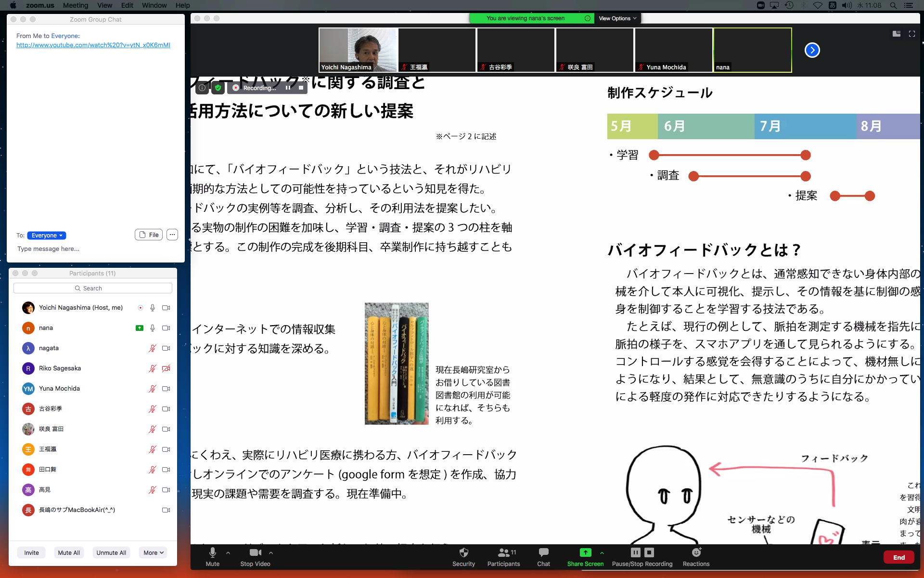Click the participants Search field
The width and height of the screenshot is (924, 578).
(93, 288)
